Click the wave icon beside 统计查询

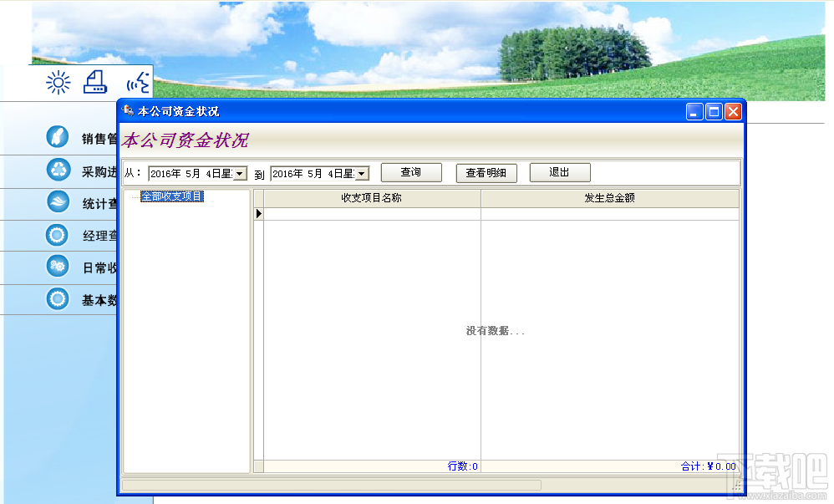57,202
